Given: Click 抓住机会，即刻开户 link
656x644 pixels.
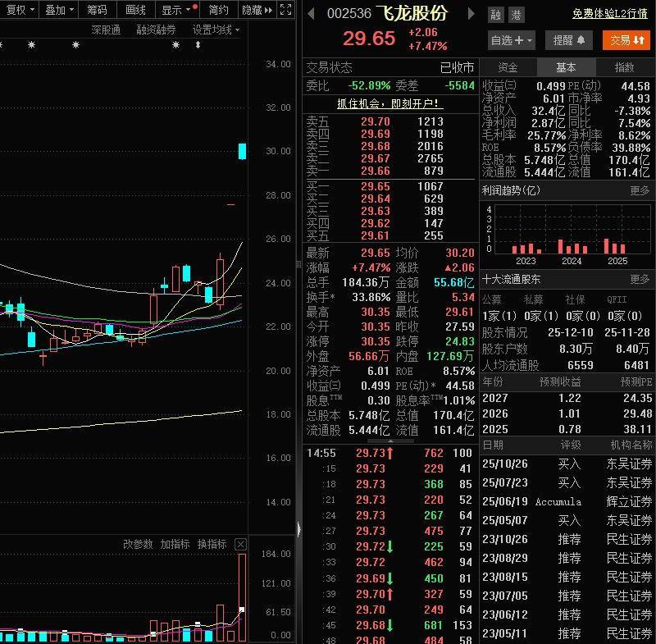Looking at the screenshot, I should [389, 103].
